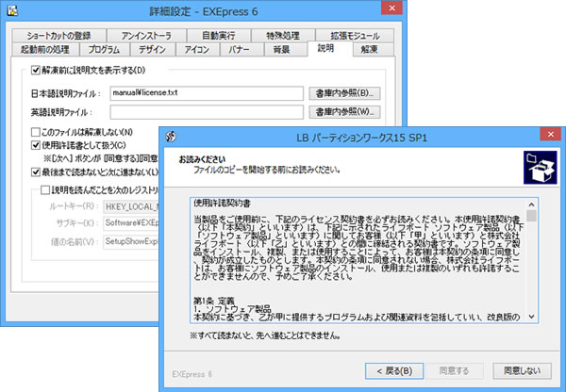Click the ファイルのコピーを開始する前にお読みください subtitle
The width and height of the screenshot is (566, 392).
click(x=267, y=170)
